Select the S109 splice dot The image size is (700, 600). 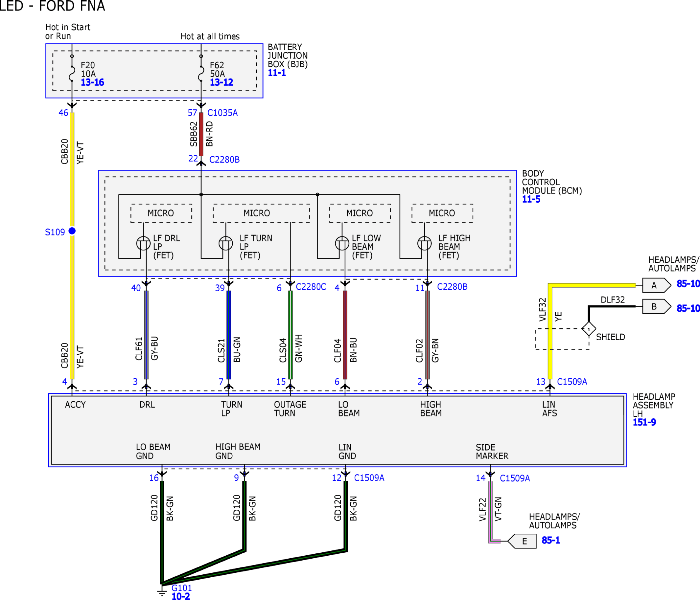[x=72, y=231]
